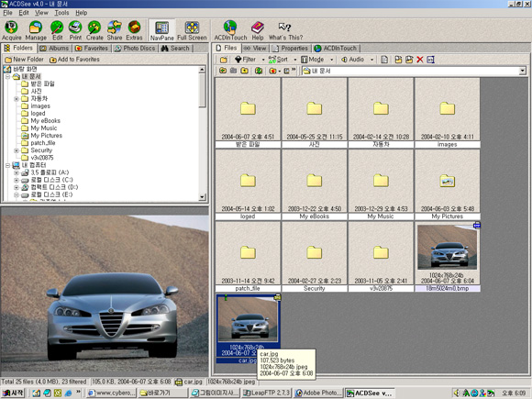Open the View menu
Viewport: 532px width, 399px height.
(41, 13)
